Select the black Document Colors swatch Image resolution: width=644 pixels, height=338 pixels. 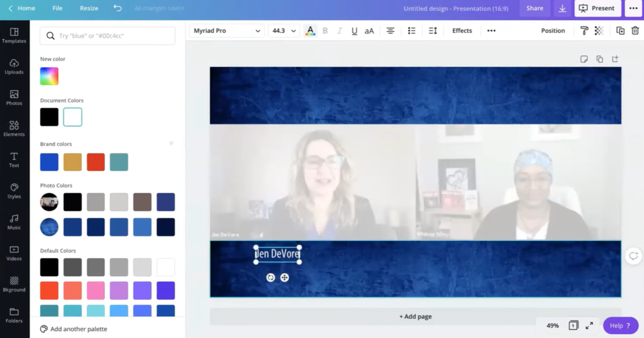coord(49,117)
